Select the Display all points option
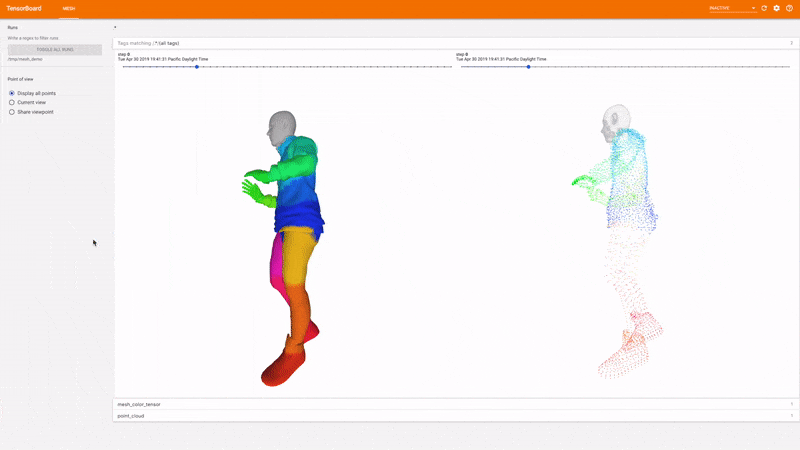Screen dimensions: 800x450 pos(12,93)
